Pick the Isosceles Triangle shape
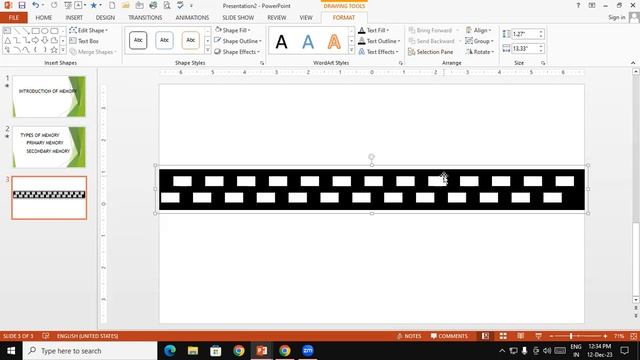 (7, 40)
